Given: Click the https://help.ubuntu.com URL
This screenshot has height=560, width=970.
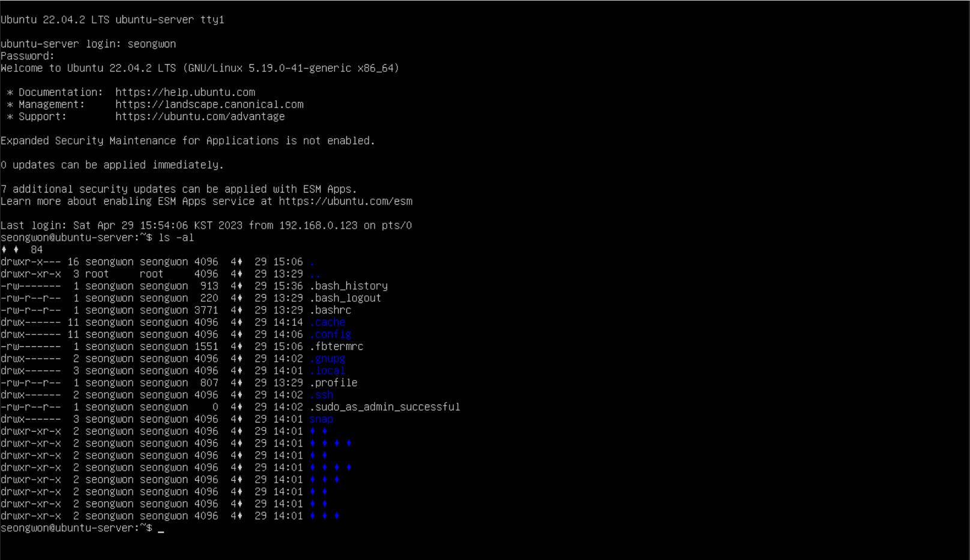Looking at the screenshot, I should click(185, 92).
